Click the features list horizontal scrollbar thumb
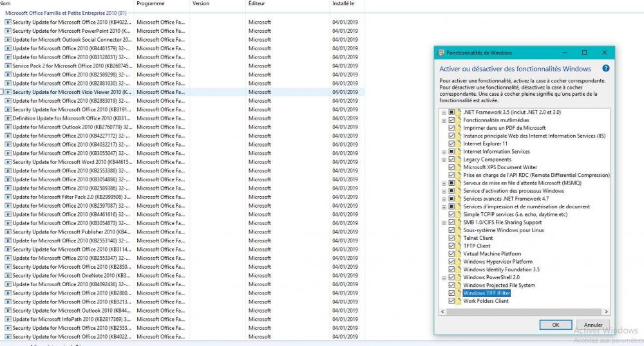Viewport: 644px width, 346px height. click(x=524, y=311)
